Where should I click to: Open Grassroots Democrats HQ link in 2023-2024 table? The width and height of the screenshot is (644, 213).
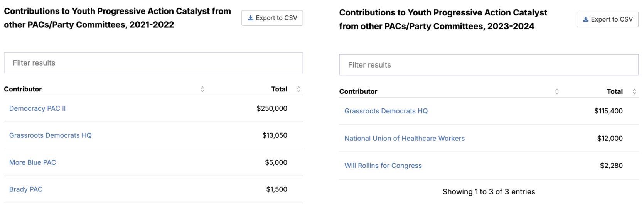click(386, 111)
